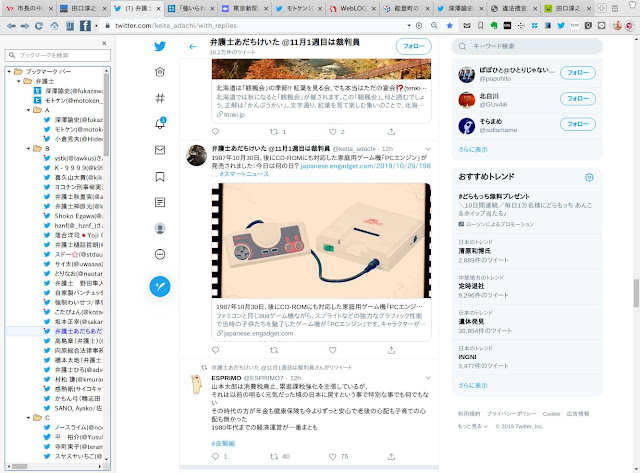
Task: Open the Explore hashtag icon in sidebar
Action: click(x=160, y=98)
